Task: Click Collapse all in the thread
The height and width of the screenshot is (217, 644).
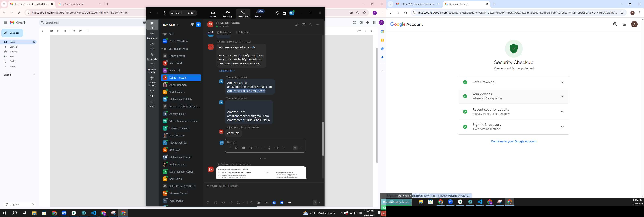Action: point(227,71)
